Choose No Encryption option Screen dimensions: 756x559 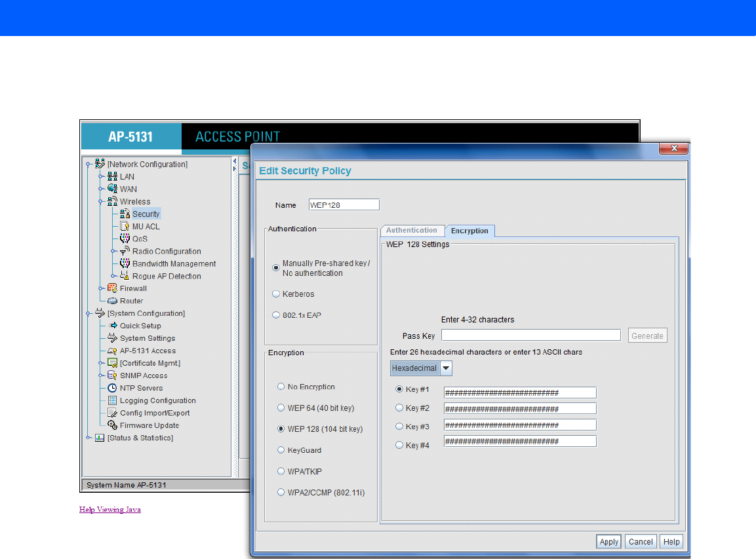[x=281, y=387]
